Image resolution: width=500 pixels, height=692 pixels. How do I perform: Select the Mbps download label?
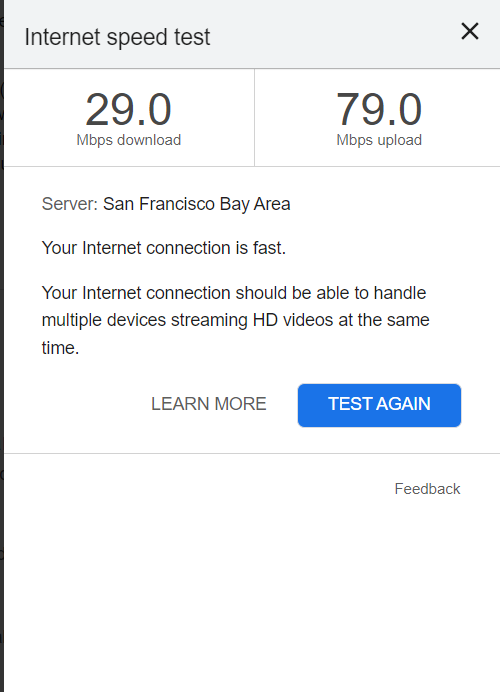click(128, 140)
